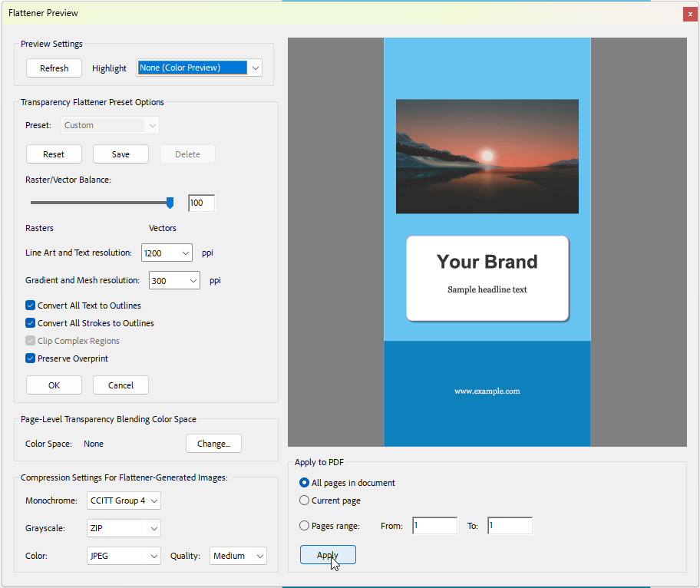Click the Your Brand heading in preview
The width and height of the screenshot is (700, 588).
point(487,262)
